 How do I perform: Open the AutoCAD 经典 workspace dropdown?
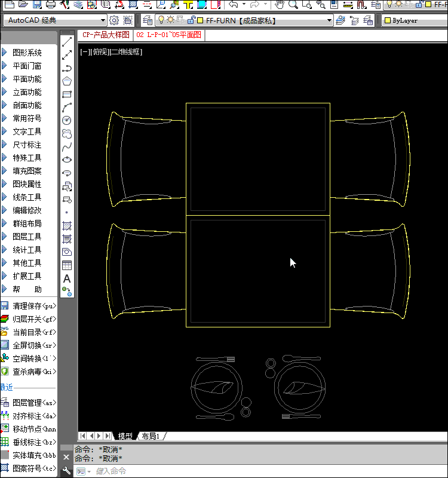click(103, 20)
